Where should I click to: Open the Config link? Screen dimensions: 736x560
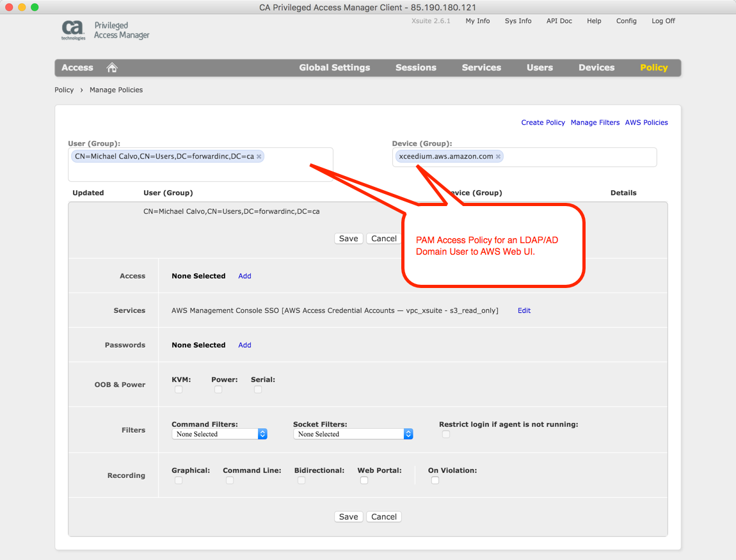(626, 21)
